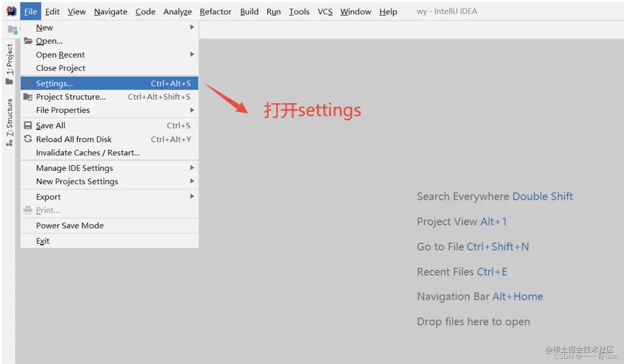Select New Projects Settings menu entry
The width and height of the screenshot is (624, 364).
point(109,182)
